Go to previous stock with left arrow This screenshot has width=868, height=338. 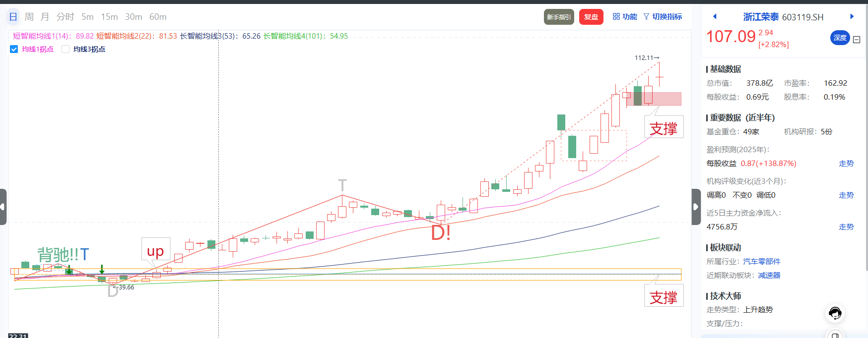coord(715,16)
